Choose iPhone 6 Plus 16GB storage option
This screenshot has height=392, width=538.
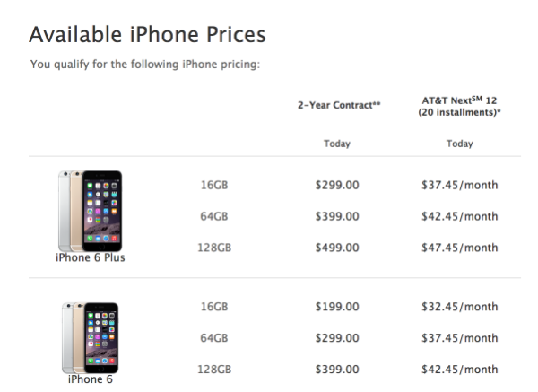click(214, 185)
